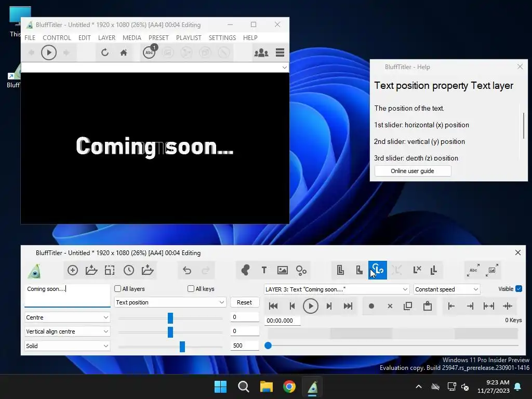
Task: Click the open show folder icon
Action: pyautogui.click(x=91, y=270)
